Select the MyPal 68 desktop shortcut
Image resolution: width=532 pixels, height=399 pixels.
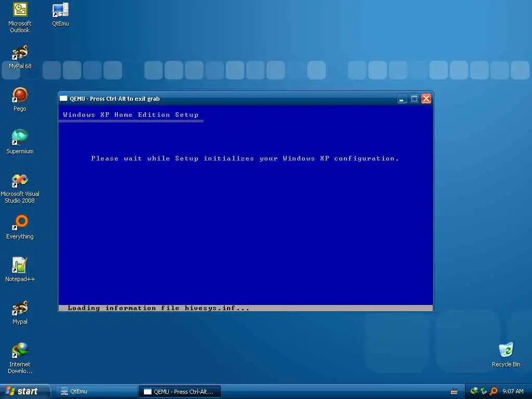[x=20, y=57]
